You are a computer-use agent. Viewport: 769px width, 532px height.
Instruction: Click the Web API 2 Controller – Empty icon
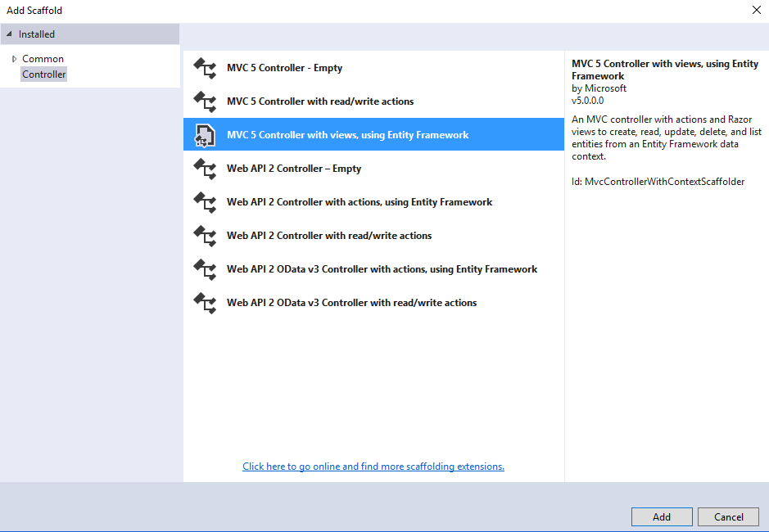point(205,169)
